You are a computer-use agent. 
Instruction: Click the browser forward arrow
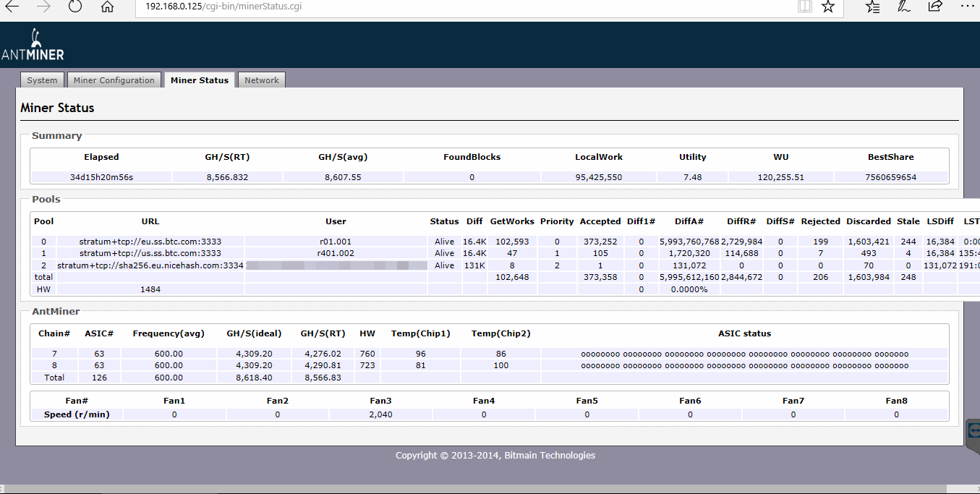click(43, 7)
